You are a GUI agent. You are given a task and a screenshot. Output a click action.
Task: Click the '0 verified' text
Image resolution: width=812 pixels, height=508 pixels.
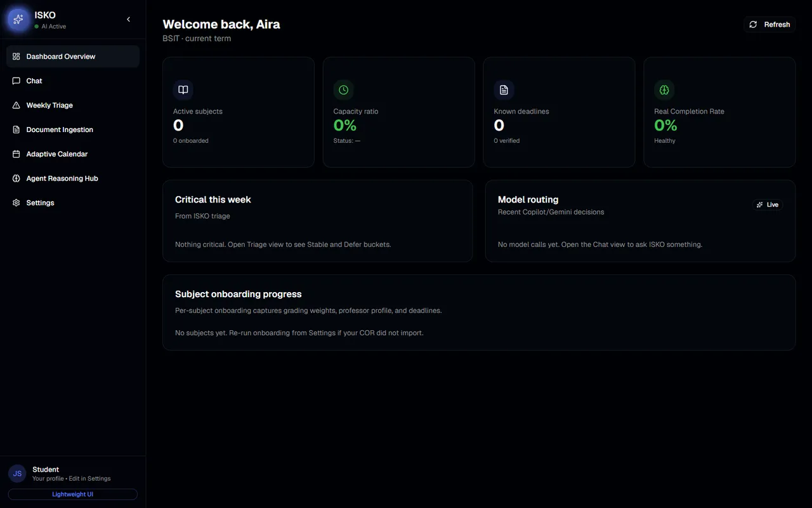507,141
